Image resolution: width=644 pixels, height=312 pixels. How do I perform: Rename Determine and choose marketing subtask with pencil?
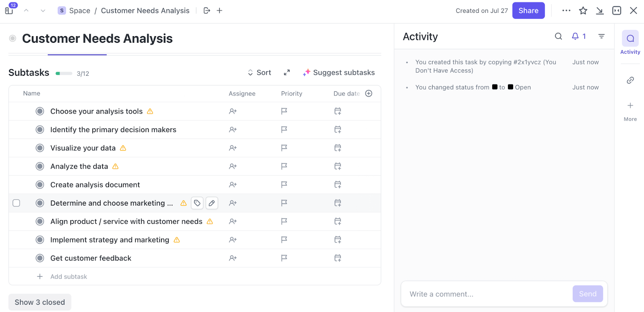212,203
